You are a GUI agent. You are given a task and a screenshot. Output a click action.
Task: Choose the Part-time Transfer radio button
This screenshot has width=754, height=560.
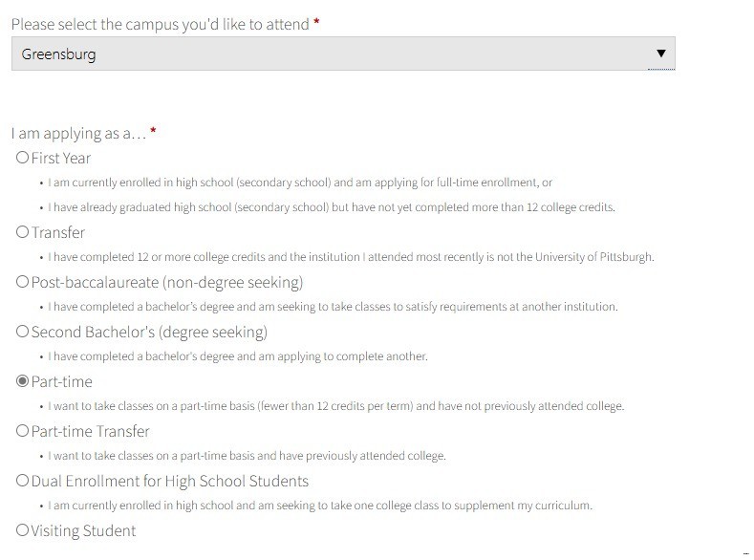[x=22, y=431]
